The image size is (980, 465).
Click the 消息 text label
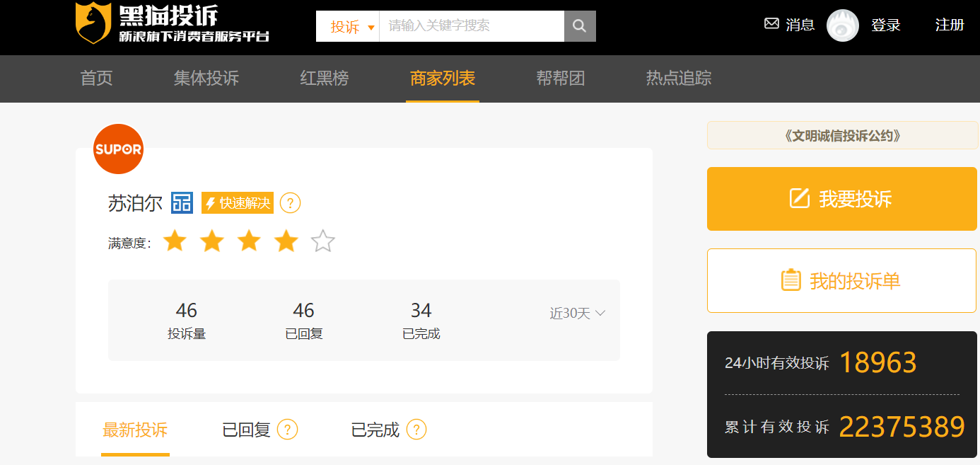[x=800, y=25]
